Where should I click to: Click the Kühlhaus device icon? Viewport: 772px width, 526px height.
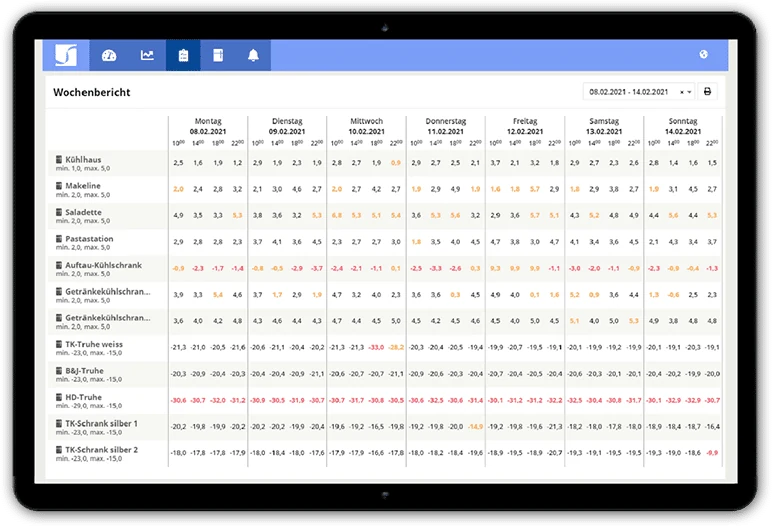(59, 159)
